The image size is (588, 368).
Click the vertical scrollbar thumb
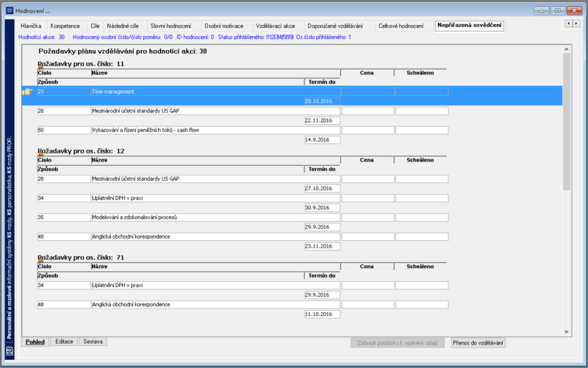[566, 121]
